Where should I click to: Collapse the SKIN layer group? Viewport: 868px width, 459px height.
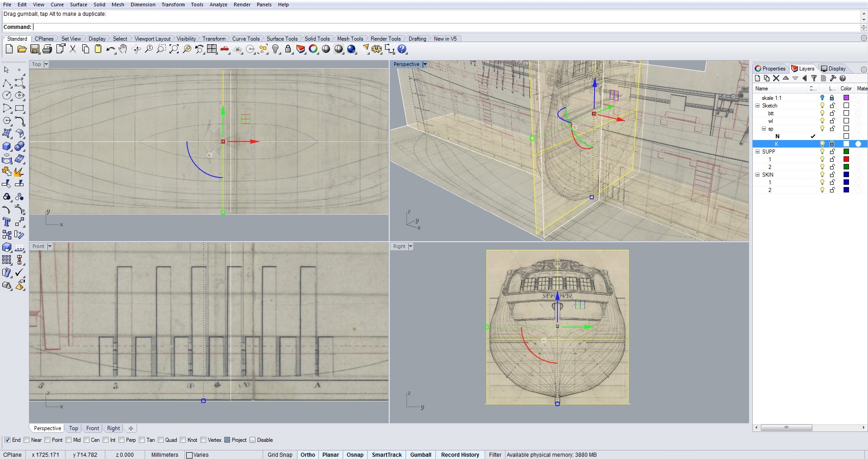click(x=758, y=175)
